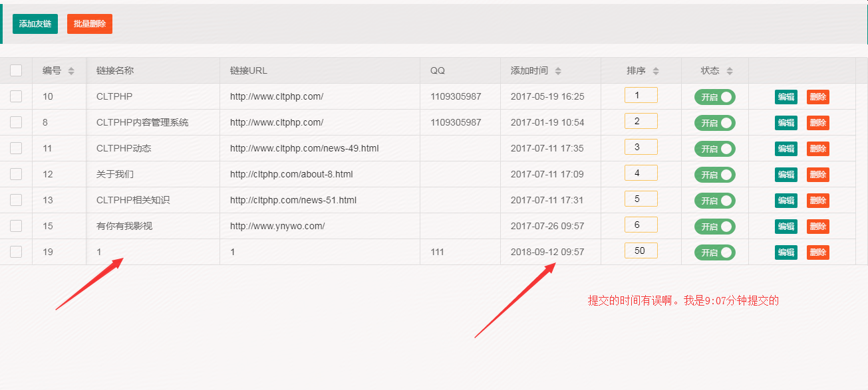Click 删除 for row 10 CLTPHP
This screenshot has height=390, width=868.
click(818, 97)
